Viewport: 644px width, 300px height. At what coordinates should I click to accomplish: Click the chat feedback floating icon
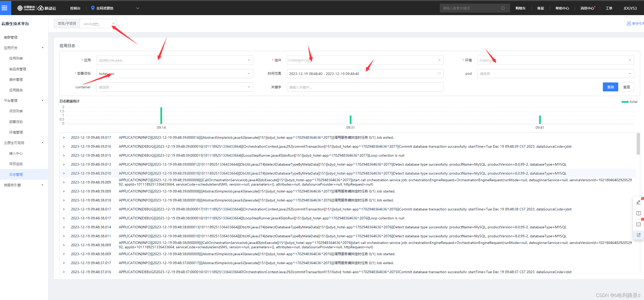click(x=638, y=224)
